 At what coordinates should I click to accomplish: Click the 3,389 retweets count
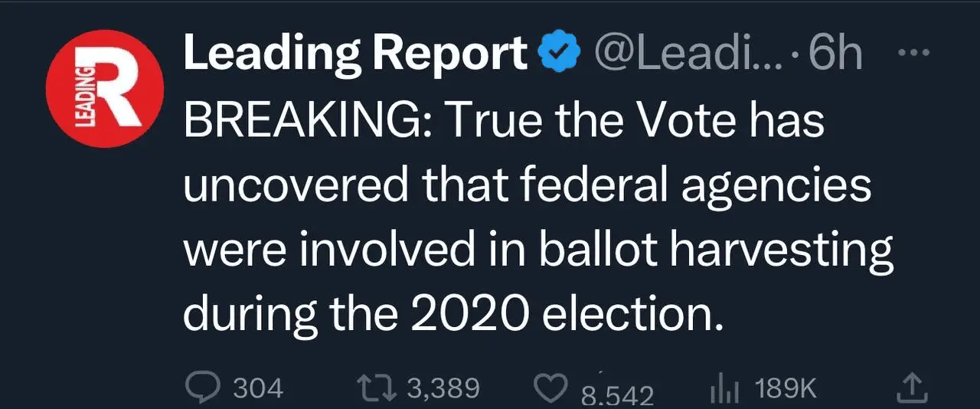443,389
